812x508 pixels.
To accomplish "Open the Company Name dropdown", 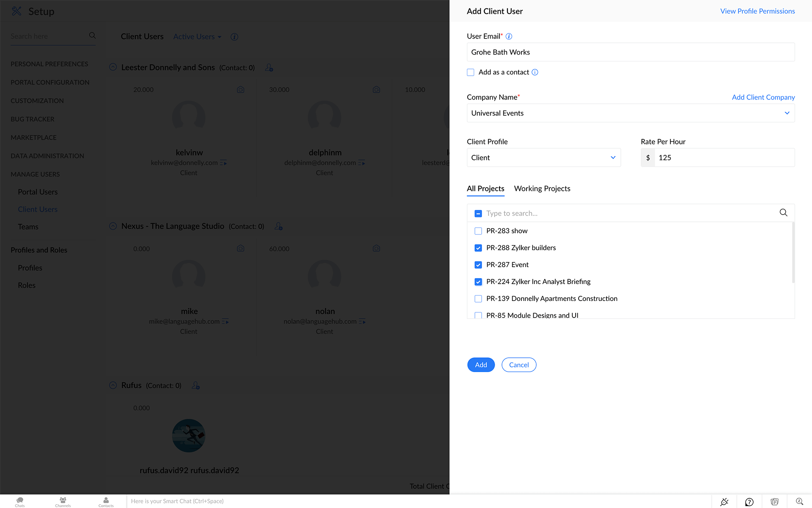I will pyautogui.click(x=631, y=113).
